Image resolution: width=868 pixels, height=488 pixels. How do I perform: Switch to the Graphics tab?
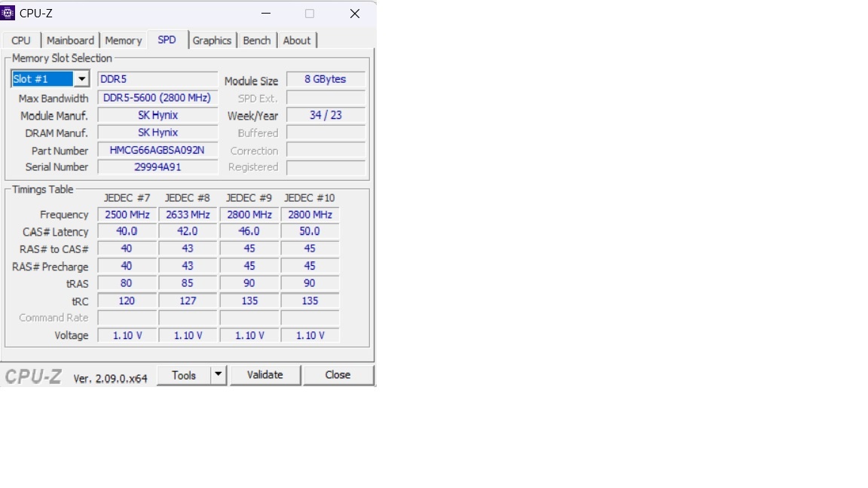click(x=212, y=41)
